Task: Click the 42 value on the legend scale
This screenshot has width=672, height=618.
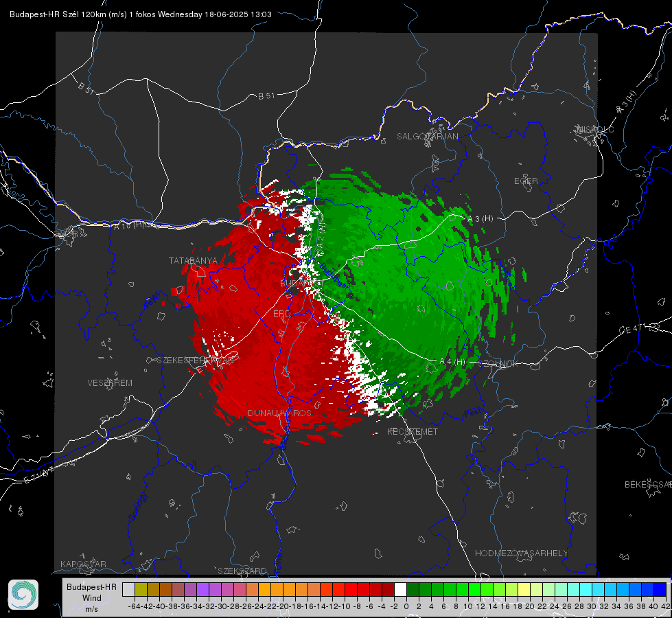Action: point(665,606)
